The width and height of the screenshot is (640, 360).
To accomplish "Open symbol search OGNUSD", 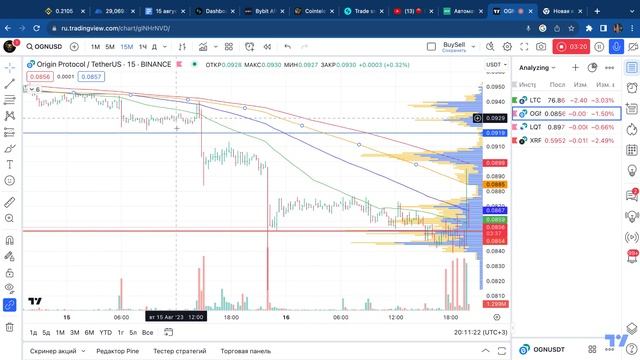I will 44,47.
